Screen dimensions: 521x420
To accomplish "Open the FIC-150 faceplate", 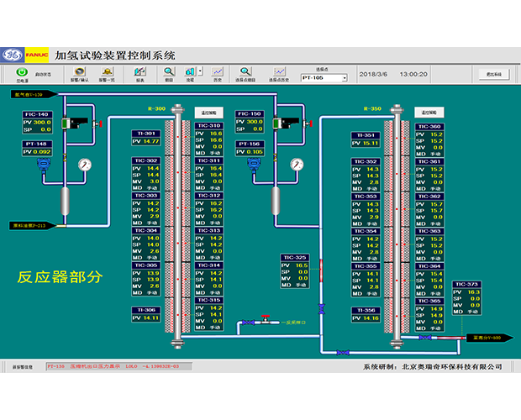I will point(250,122).
